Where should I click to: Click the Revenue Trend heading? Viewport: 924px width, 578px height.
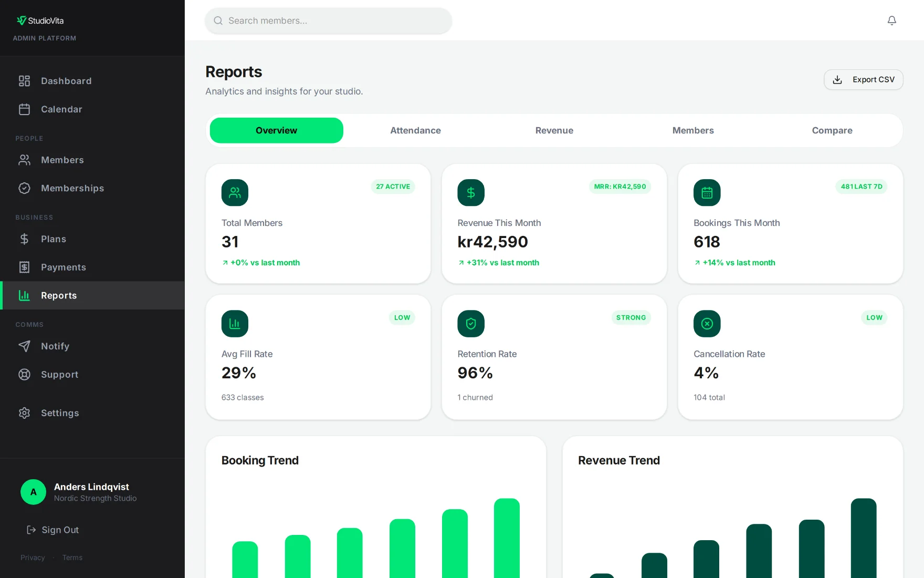point(619,460)
